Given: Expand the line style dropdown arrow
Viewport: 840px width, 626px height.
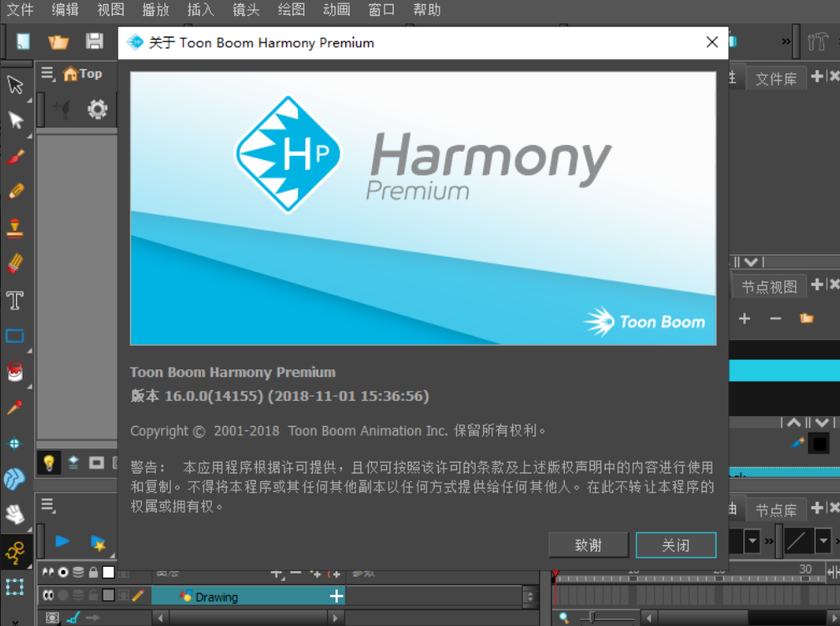Looking at the screenshot, I should (822, 541).
